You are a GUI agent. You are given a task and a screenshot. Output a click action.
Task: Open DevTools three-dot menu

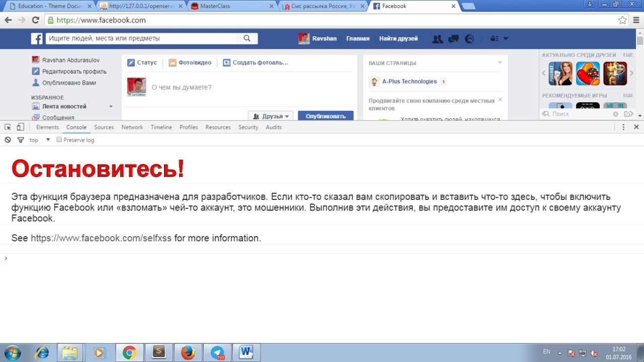click(x=624, y=127)
